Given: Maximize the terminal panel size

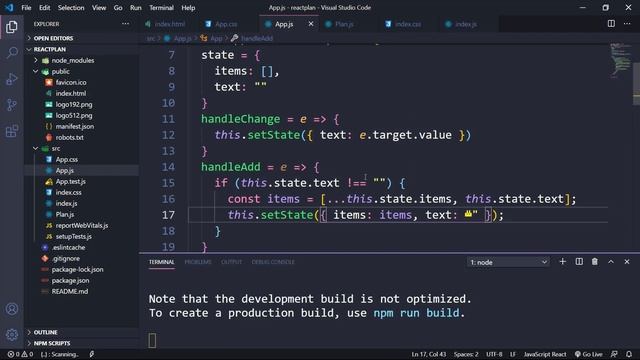Looking at the screenshot, I should point(611,262).
